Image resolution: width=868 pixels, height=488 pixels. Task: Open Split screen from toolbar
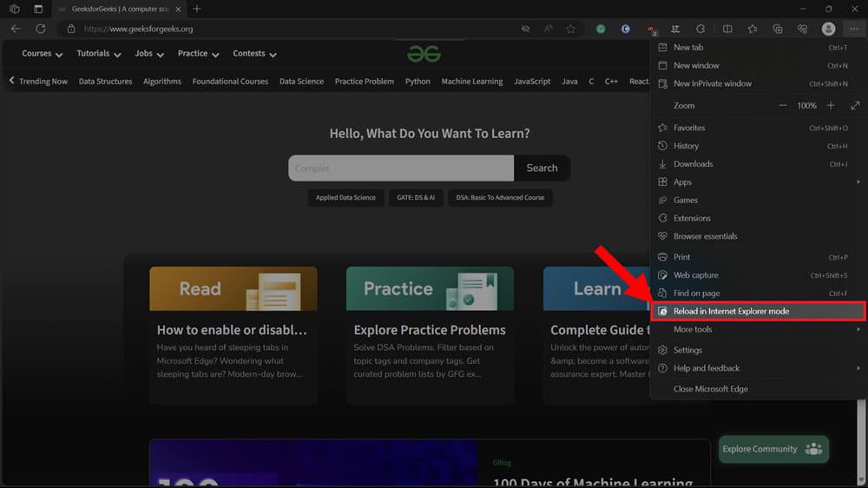[x=727, y=29]
